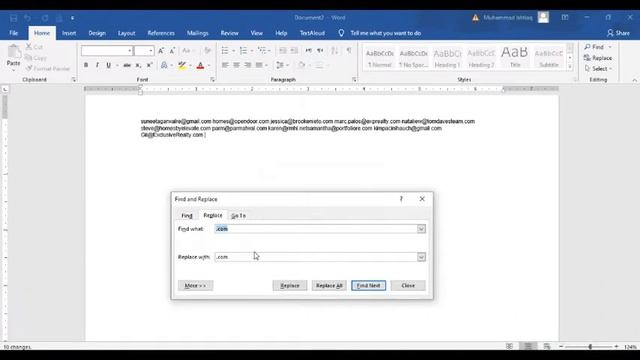
Task: Click the Increase Indent icon
Action: [x=294, y=51]
